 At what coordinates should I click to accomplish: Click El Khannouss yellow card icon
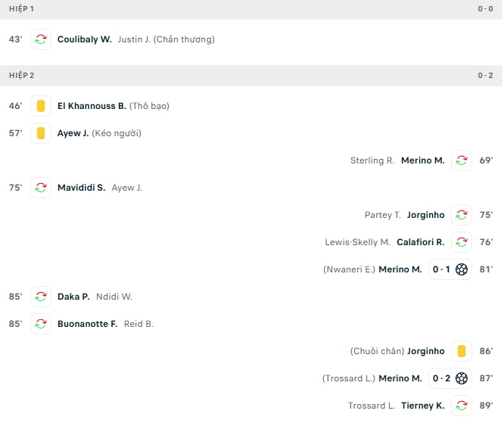point(41,106)
